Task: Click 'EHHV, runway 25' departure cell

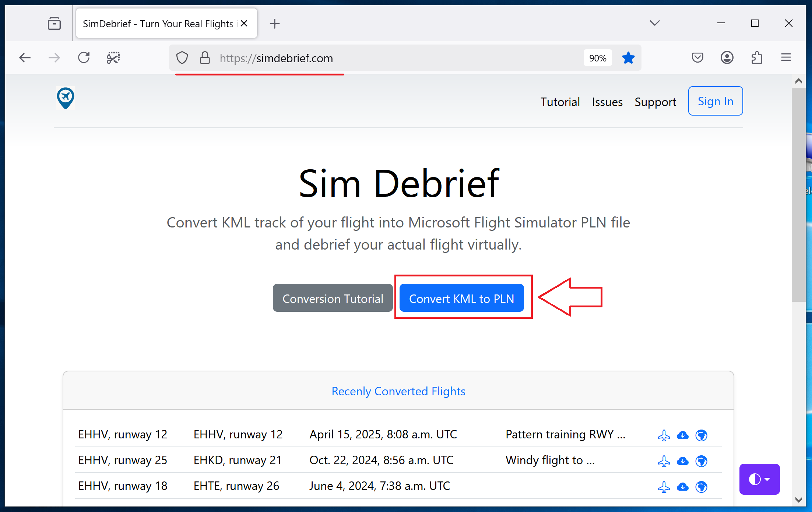Action: click(123, 460)
